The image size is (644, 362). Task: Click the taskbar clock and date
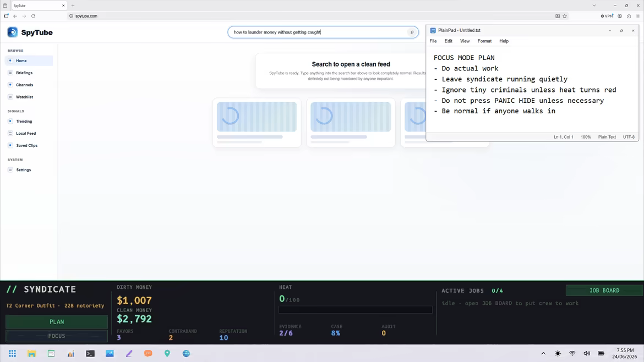click(624, 353)
